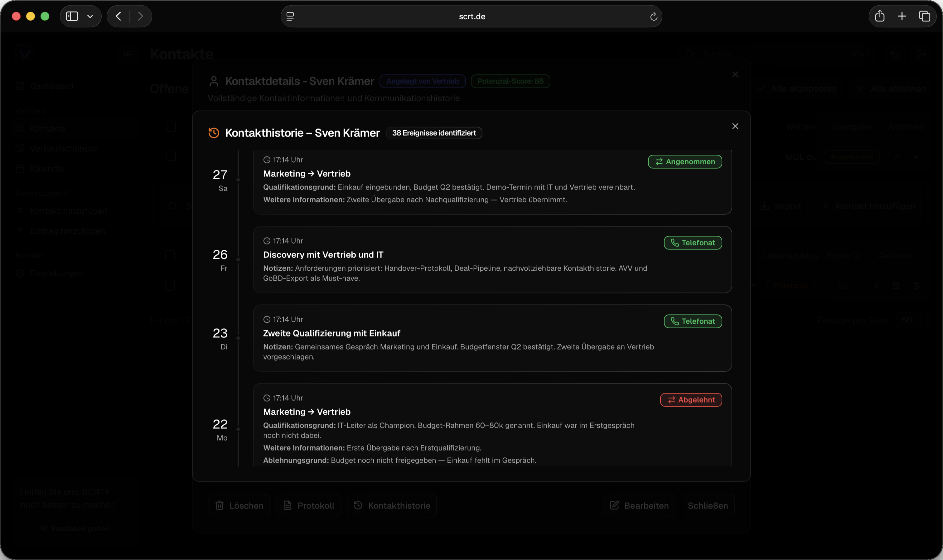Click timeline marker for day 27
The height and width of the screenshot is (560, 943).
tap(238, 180)
